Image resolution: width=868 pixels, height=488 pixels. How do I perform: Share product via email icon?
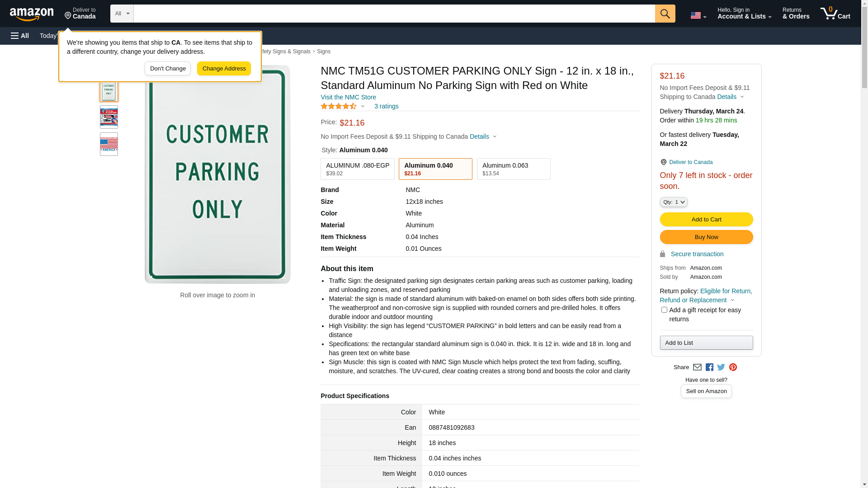pos(697,367)
